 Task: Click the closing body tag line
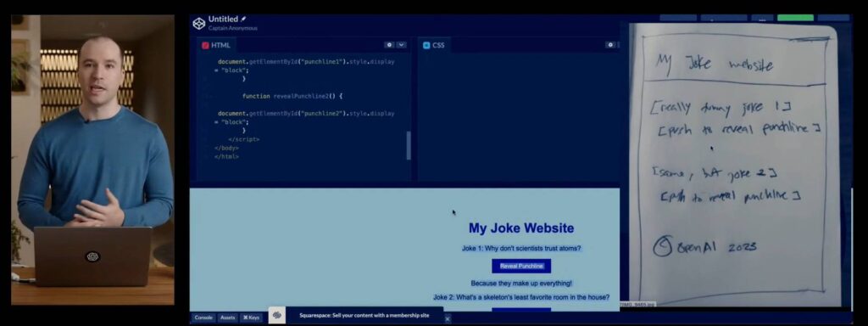pos(226,148)
